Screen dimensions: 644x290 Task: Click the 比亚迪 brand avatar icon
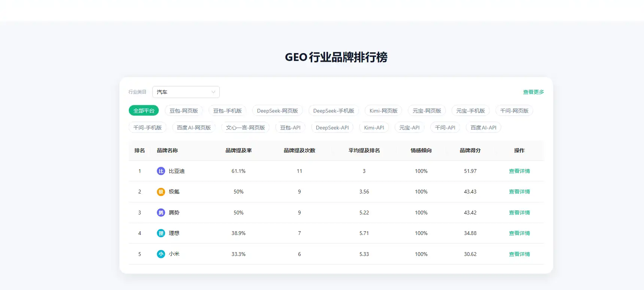pyautogui.click(x=161, y=171)
